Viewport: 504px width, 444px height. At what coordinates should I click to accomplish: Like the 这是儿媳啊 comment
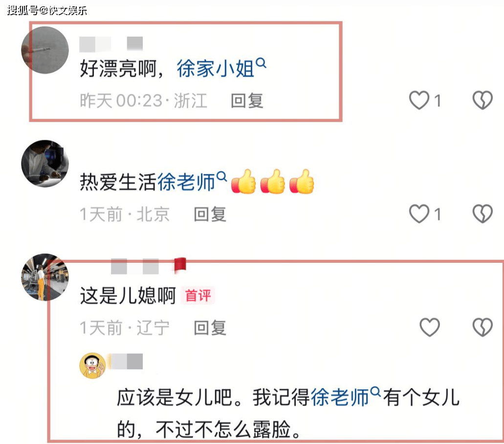coord(430,327)
